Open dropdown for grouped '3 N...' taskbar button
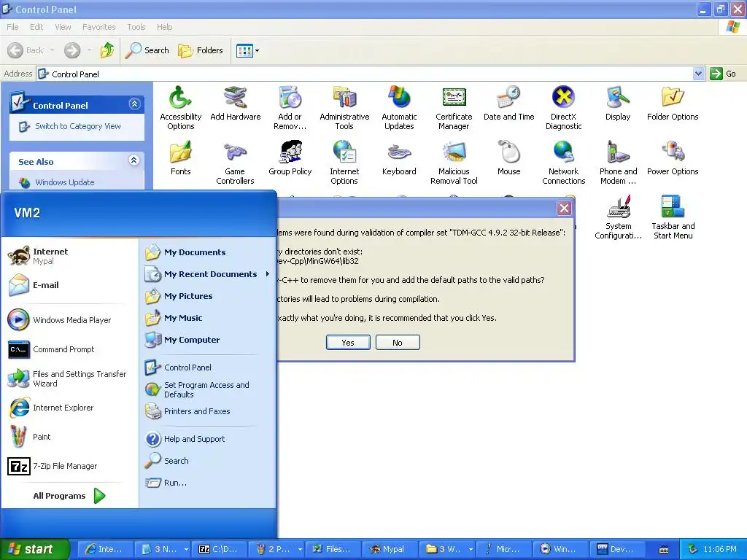This screenshot has height=560, width=747. pos(186,549)
